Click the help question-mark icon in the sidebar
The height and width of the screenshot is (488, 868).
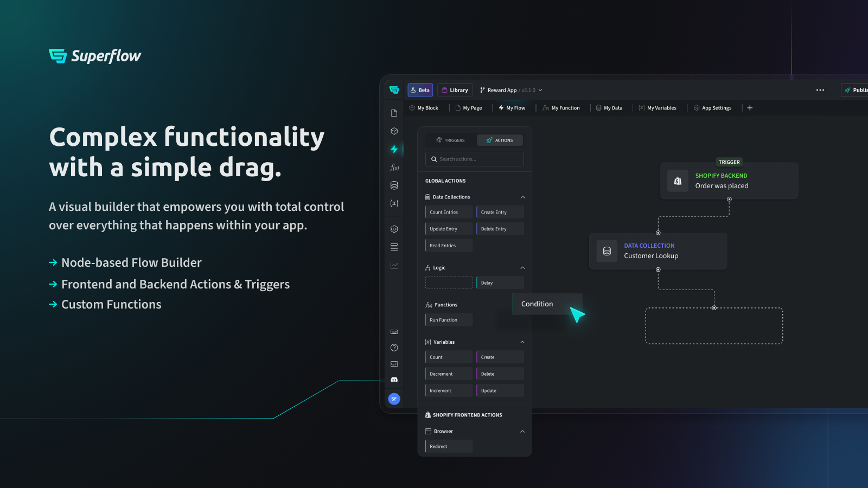pos(394,348)
